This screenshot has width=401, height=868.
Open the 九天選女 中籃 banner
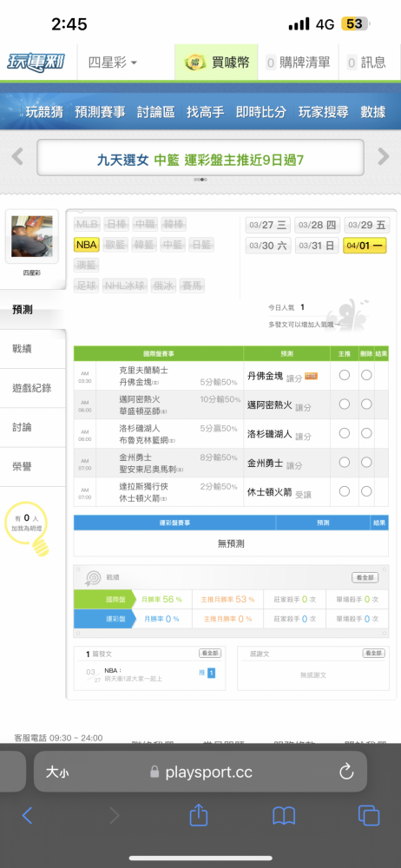click(x=200, y=160)
